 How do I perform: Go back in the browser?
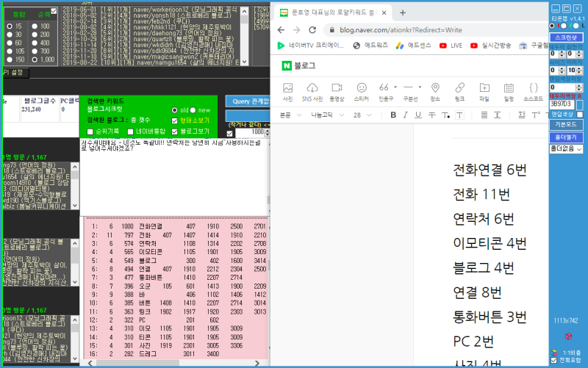coord(281,30)
